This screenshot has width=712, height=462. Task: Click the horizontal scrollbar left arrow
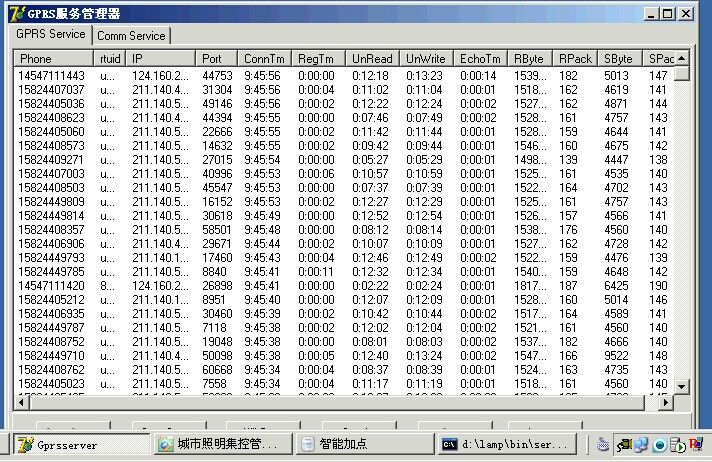click(x=21, y=402)
